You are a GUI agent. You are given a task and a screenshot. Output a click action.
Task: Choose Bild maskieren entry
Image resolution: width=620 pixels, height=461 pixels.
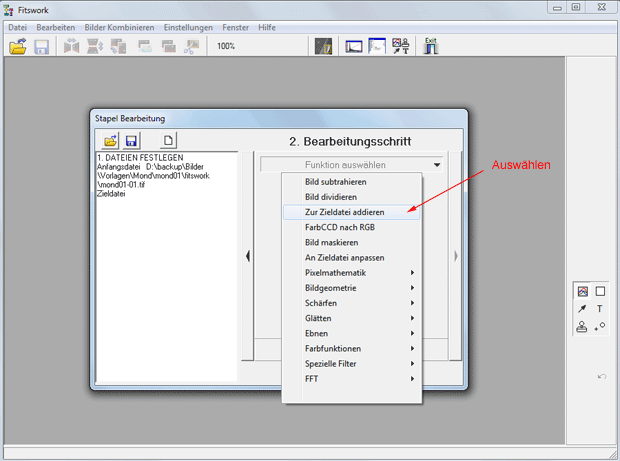(x=352, y=242)
